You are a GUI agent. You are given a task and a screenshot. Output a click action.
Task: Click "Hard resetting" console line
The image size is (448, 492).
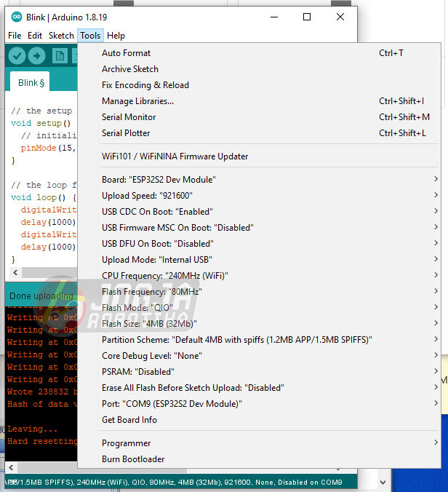tap(41, 441)
